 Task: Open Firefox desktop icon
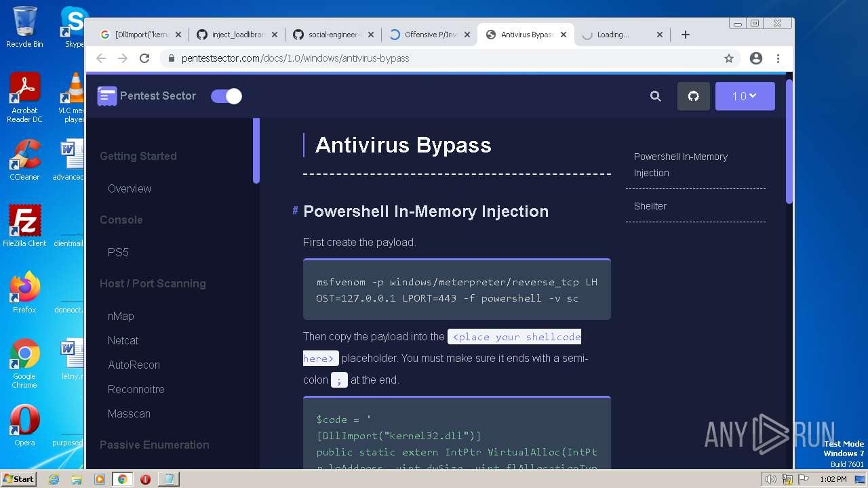[x=24, y=293]
